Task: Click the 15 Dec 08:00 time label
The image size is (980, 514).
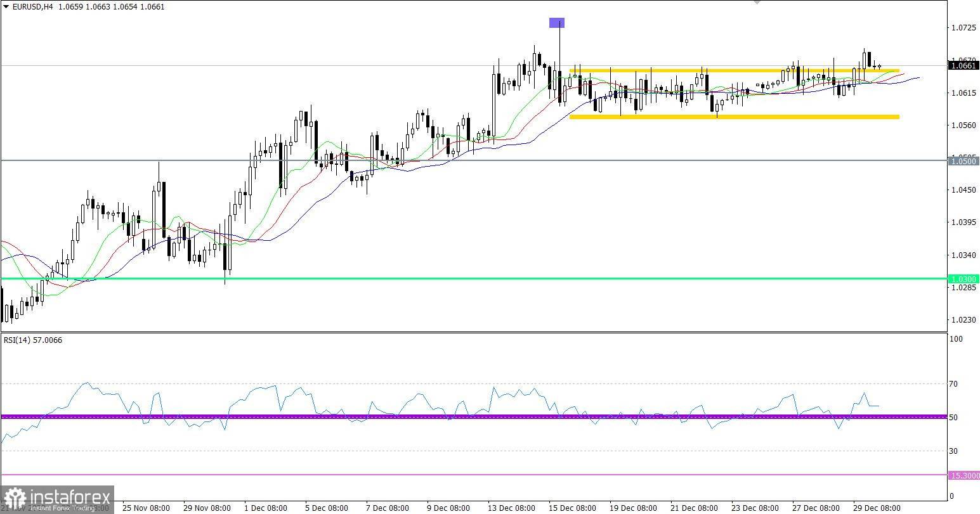Action: coord(572,508)
